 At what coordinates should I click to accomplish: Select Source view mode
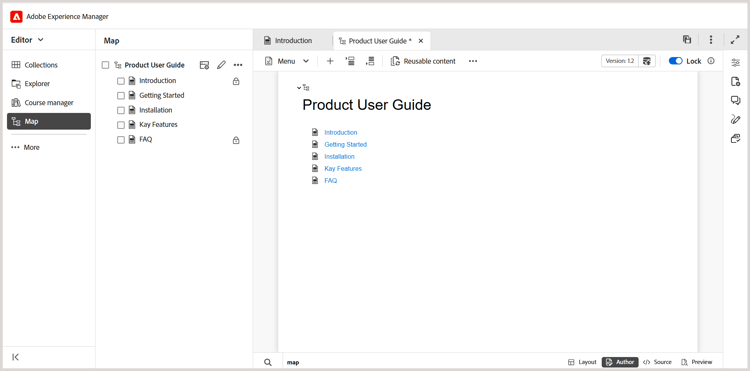pos(657,362)
